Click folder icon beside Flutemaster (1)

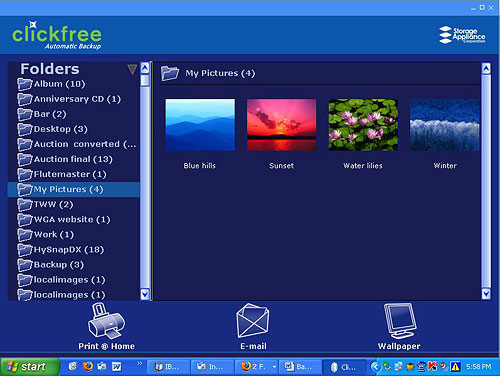tap(25, 174)
